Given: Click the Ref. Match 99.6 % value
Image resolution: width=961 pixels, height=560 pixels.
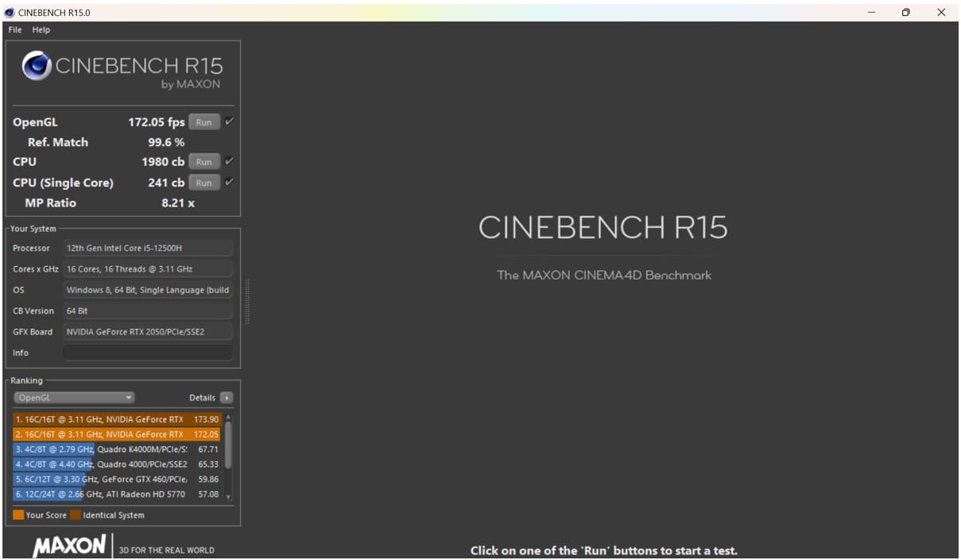Looking at the screenshot, I should (166, 142).
